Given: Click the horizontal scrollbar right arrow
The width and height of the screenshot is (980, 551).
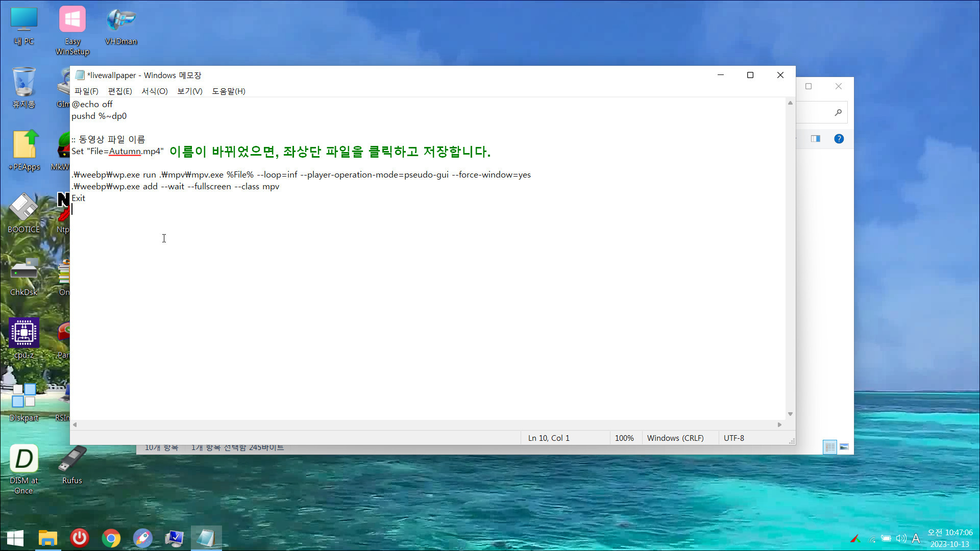Looking at the screenshot, I should tap(779, 424).
